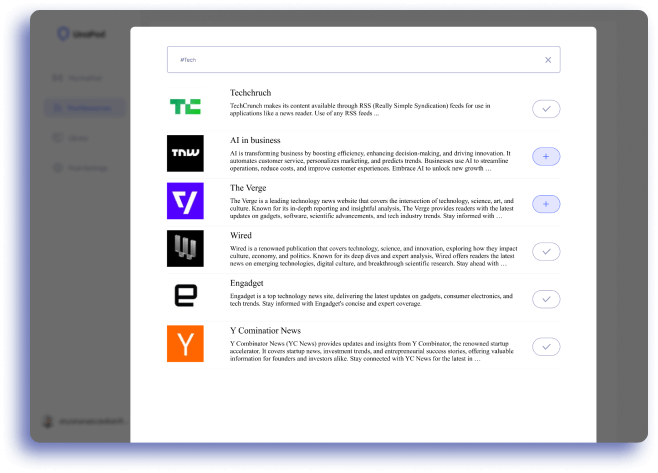Click 'Engadget is a top technology news' description
The image size is (658, 473).
pyautogui.click(x=371, y=300)
